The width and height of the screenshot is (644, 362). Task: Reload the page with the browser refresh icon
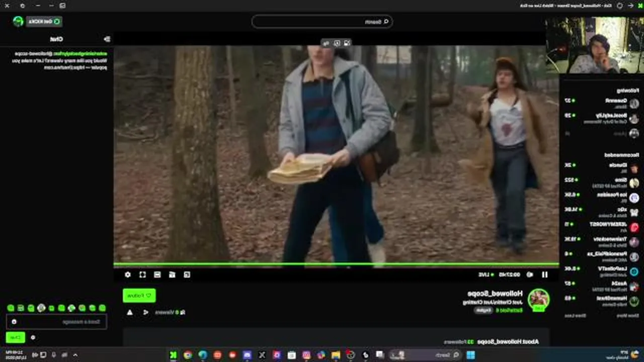coord(619,6)
